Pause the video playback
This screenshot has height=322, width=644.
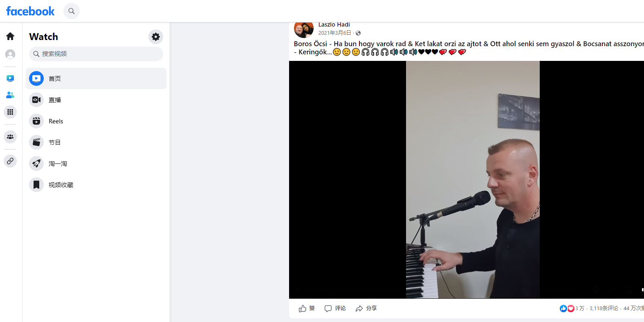[x=299, y=289]
